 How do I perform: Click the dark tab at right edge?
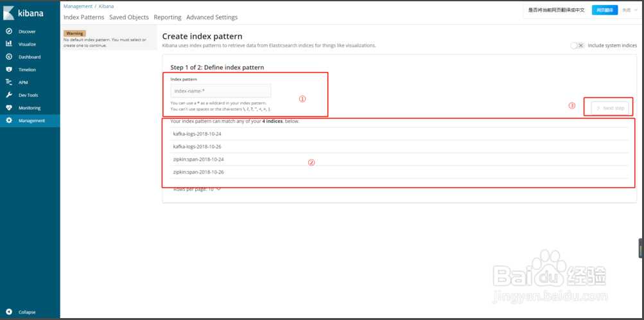point(641,248)
